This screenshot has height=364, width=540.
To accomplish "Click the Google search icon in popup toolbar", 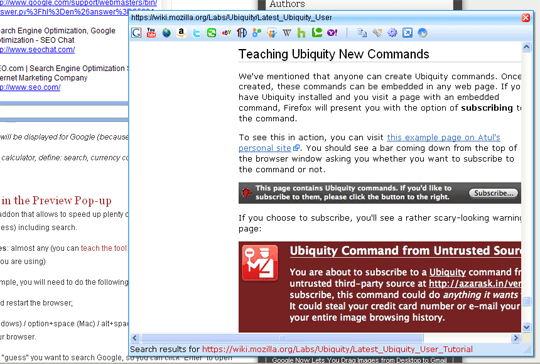I will click(136, 33).
